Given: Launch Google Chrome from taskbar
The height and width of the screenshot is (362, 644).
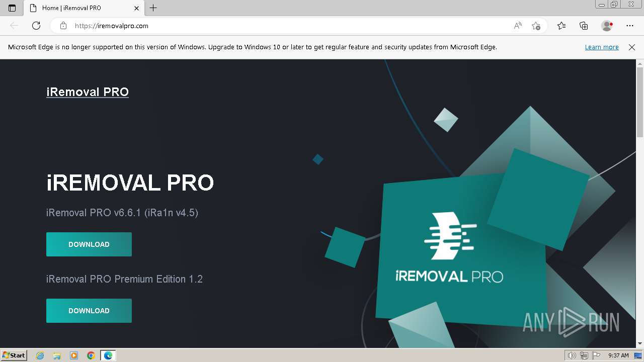Looking at the screenshot, I should [x=91, y=355].
